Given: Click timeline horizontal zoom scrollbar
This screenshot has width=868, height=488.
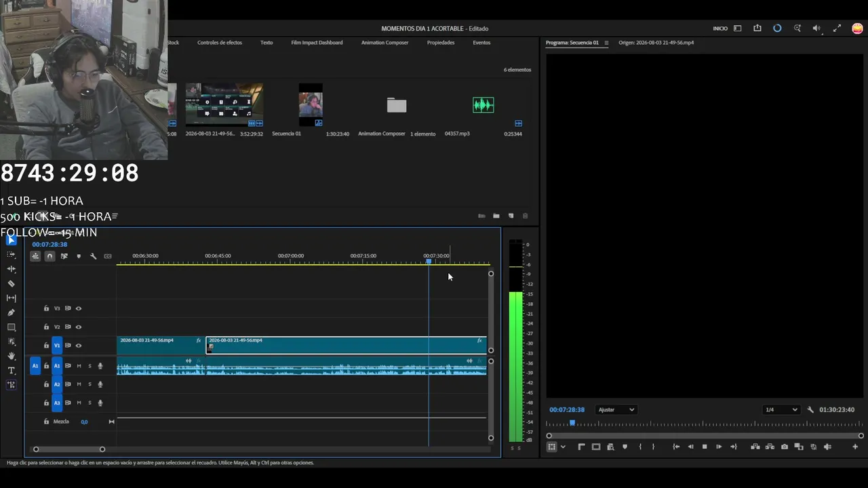Looking at the screenshot, I should pos(69,449).
